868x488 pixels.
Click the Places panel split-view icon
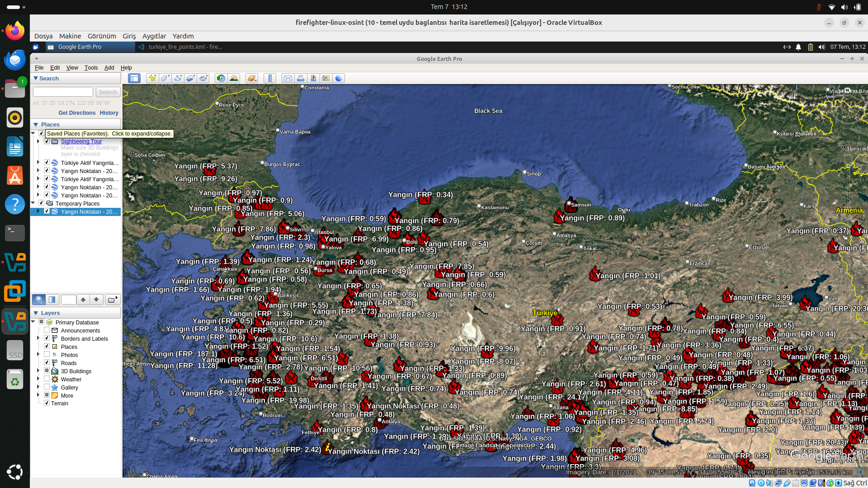click(52, 299)
